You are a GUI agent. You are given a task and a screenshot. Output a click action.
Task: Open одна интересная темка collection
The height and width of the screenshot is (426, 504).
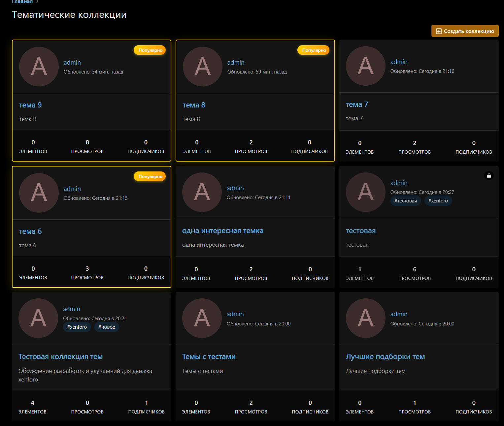click(222, 231)
